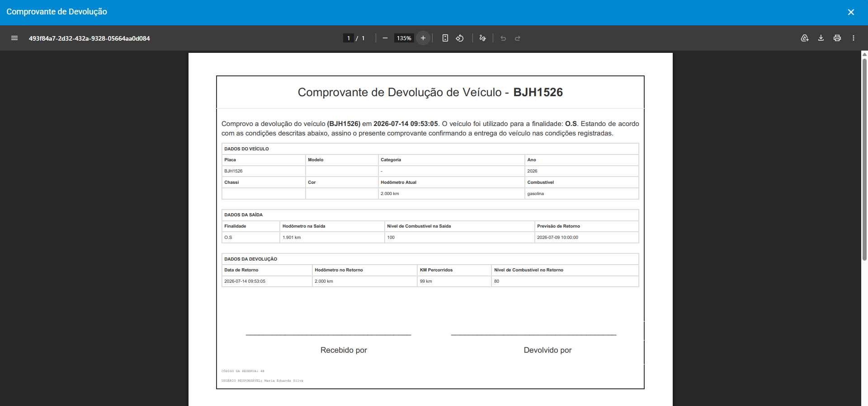
Task: Print the Comprovante de Devolução
Action: 837,38
